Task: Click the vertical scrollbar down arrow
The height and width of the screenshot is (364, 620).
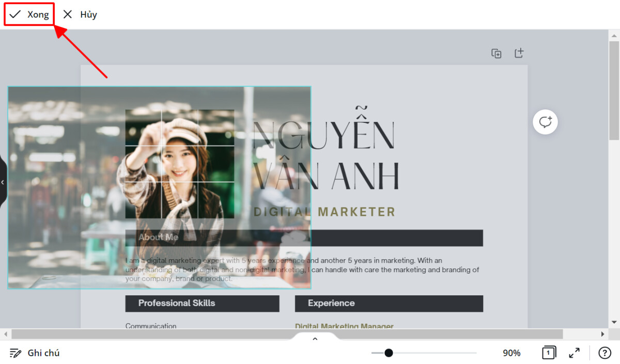Action: pyautogui.click(x=614, y=322)
